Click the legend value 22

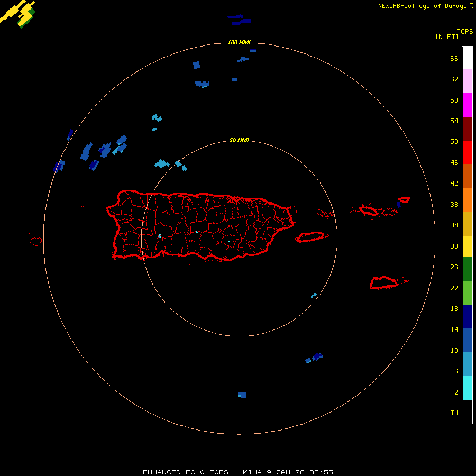[454, 288]
